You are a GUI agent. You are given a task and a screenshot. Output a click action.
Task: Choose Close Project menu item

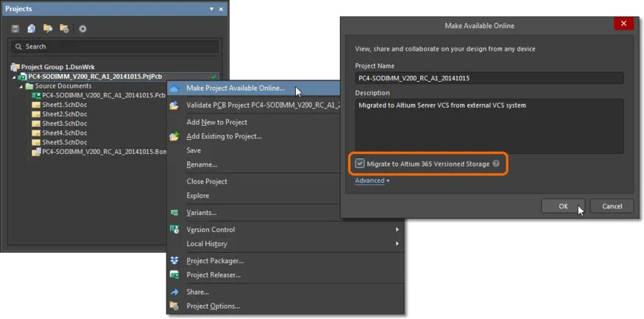[207, 181]
